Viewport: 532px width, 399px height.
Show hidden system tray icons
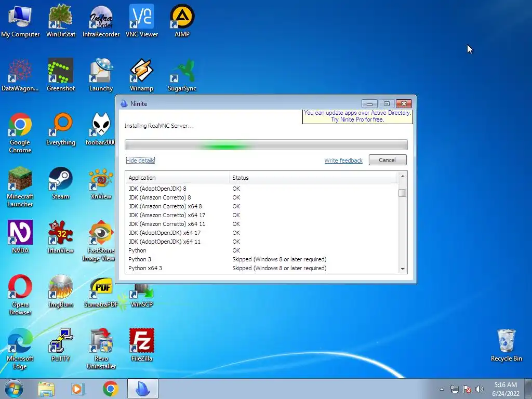[x=442, y=389]
